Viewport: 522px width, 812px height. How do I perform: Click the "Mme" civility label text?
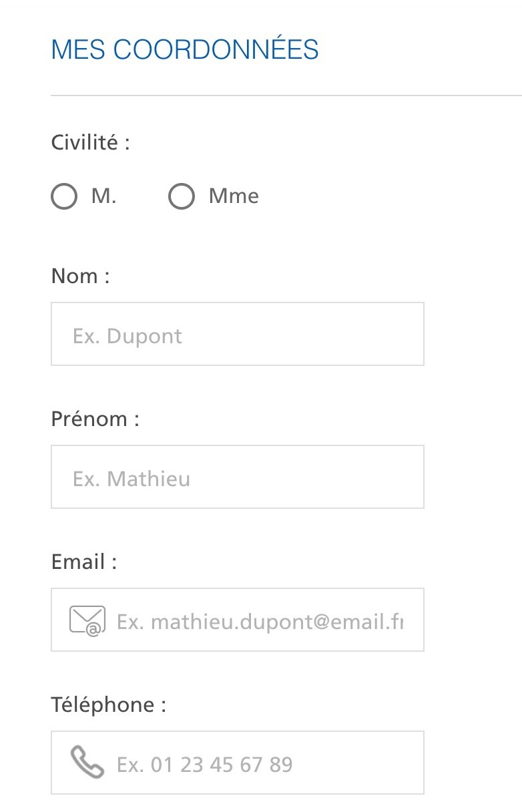click(x=234, y=196)
